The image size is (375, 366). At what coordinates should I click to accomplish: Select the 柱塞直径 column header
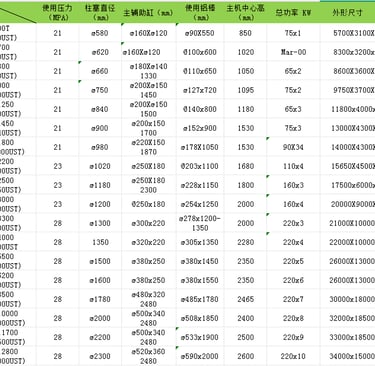[100, 12]
